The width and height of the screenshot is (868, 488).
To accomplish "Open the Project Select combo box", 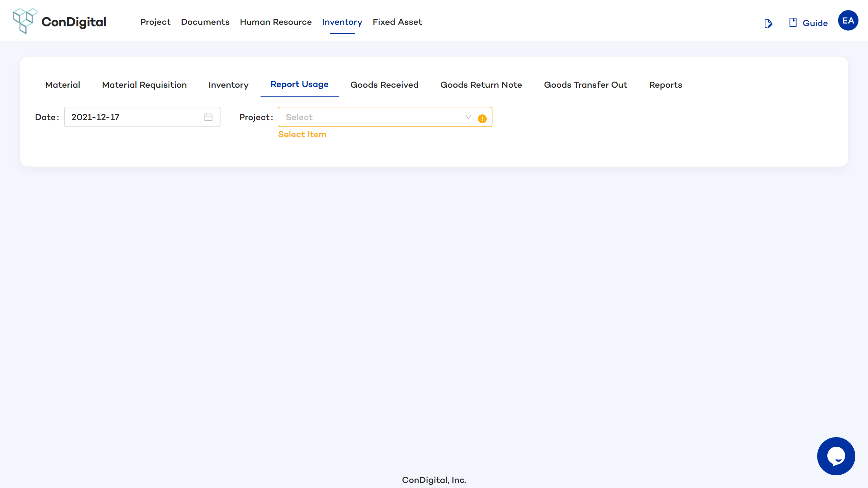I will click(x=371, y=117).
